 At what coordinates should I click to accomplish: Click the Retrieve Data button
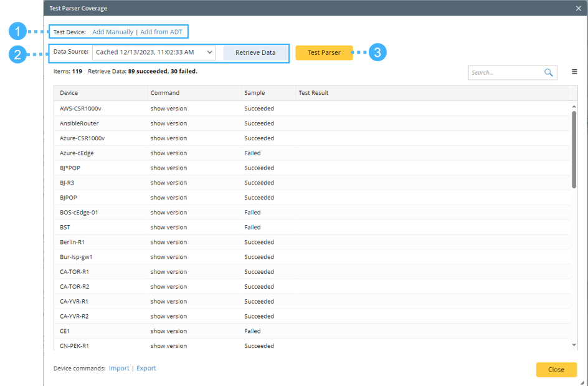point(255,53)
